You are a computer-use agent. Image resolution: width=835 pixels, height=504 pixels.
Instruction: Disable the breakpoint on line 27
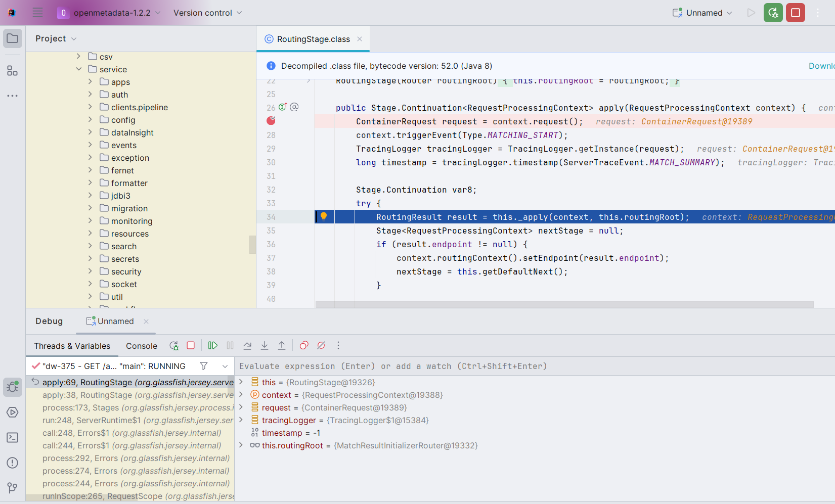271,121
